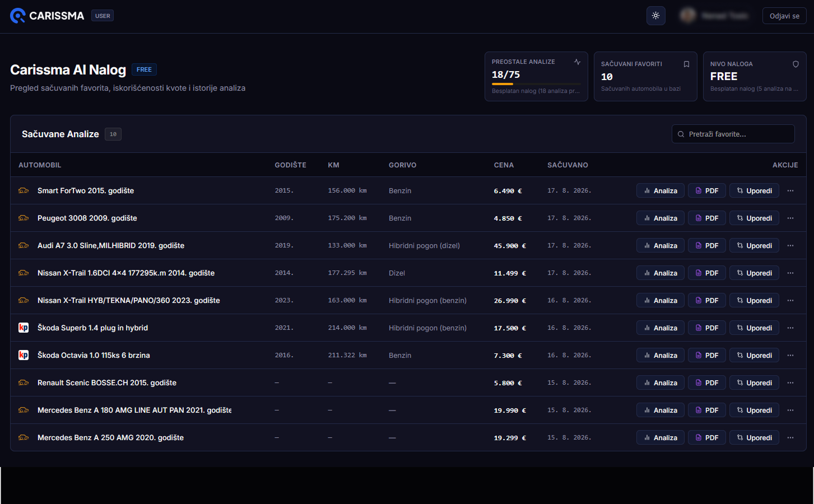This screenshot has width=814, height=504.
Task: Export PDF for Smart ForTwo 2015
Action: 707,191
